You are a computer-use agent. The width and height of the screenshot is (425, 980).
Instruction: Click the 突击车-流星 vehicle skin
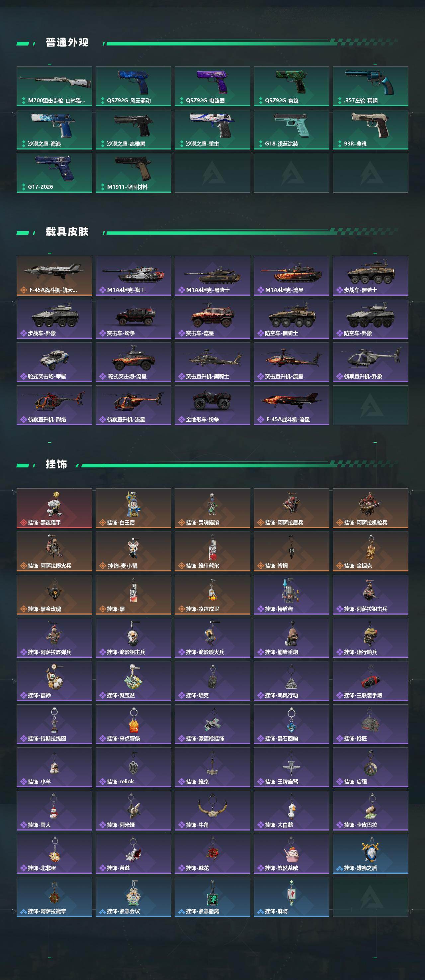[x=212, y=319]
